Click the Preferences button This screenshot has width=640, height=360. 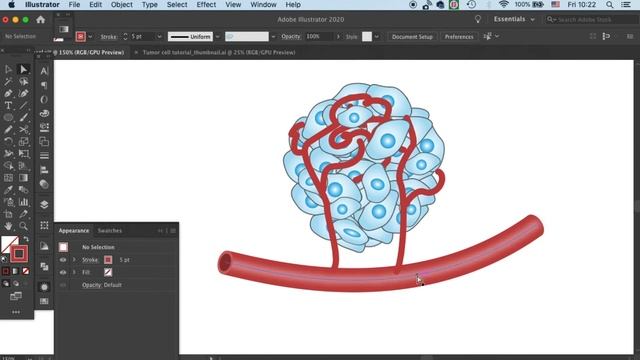(459, 36)
